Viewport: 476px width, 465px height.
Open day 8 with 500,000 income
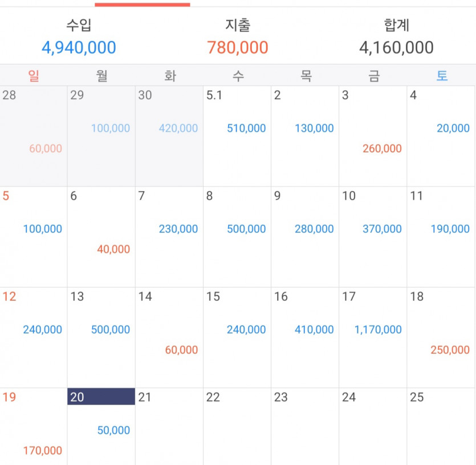[237, 237]
